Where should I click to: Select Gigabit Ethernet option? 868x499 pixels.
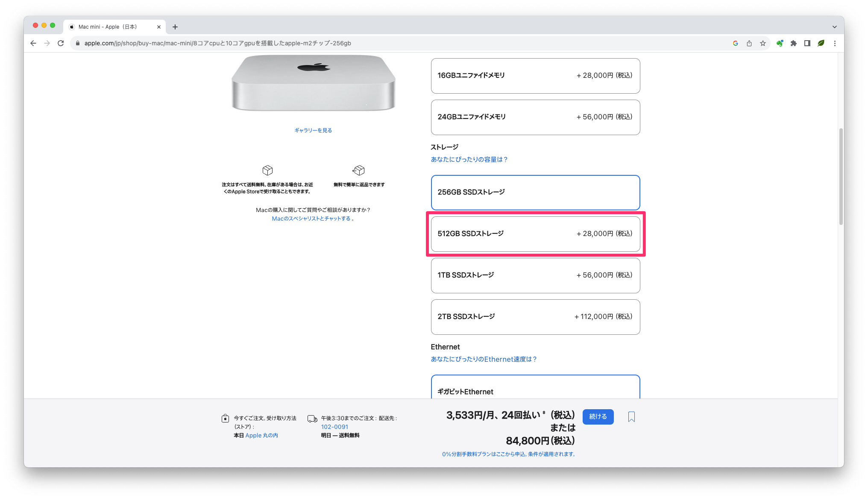(x=535, y=387)
